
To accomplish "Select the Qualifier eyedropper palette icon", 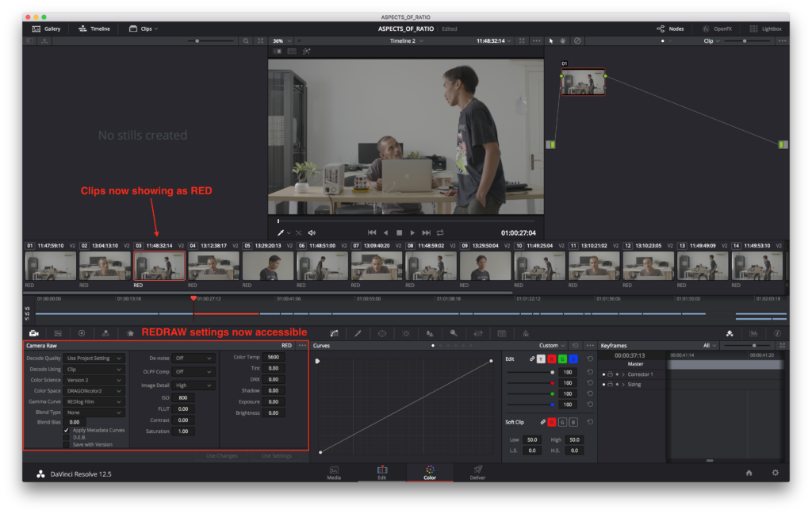I will pyautogui.click(x=358, y=333).
